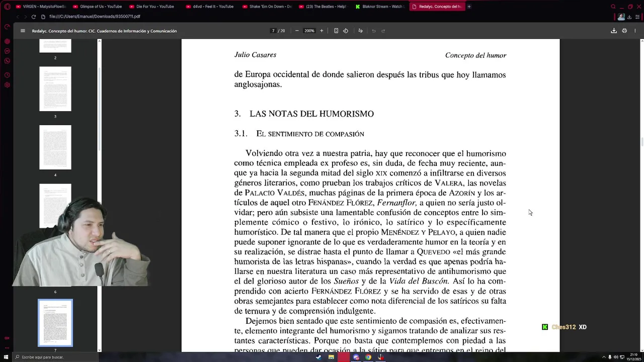Viewport: 644px width, 362px height.
Task: Switch to Shake 'Em On Down tab
Action: (x=267, y=7)
